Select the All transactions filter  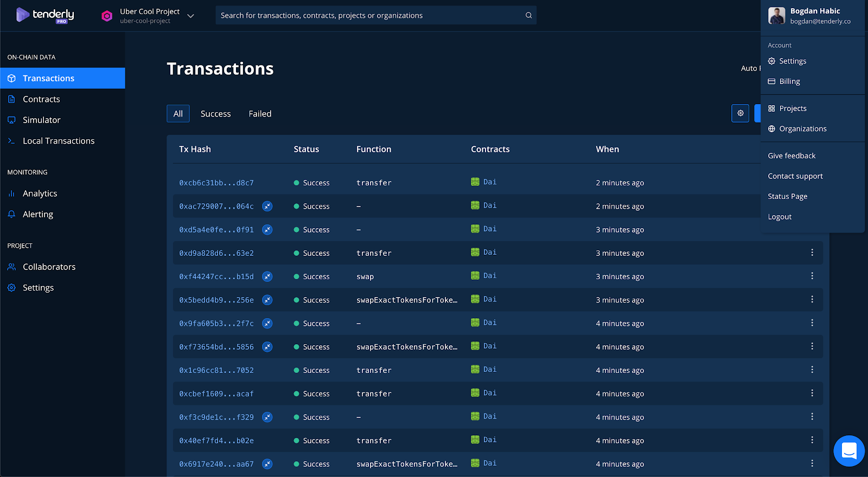(x=178, y=114)
